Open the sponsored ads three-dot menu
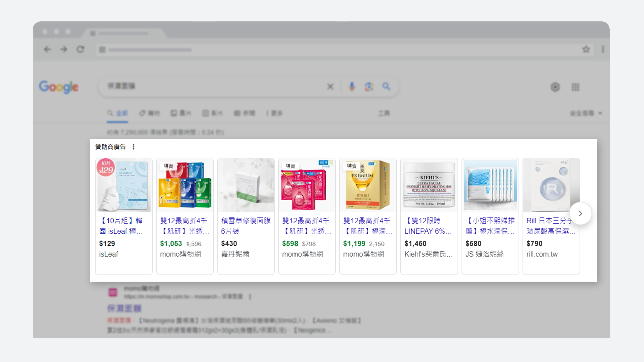The height and width of the screenshot is (362, 644). tap(133, 147)
